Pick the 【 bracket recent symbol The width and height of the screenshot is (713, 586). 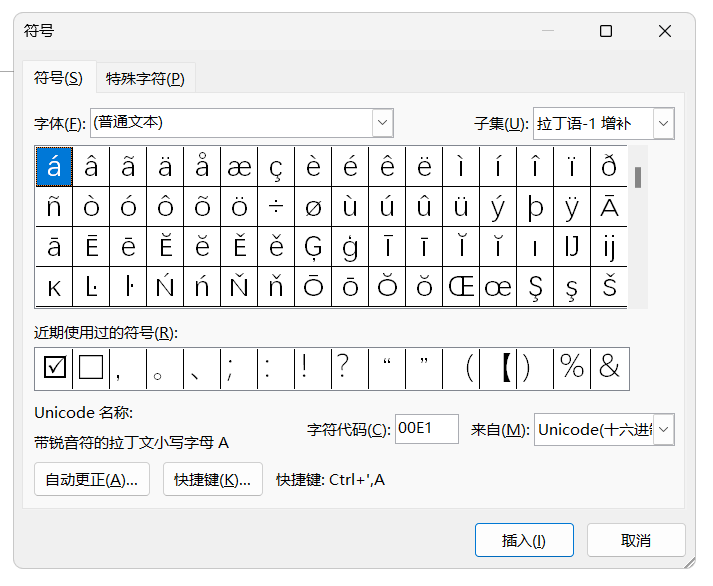(x=498, y=369)
